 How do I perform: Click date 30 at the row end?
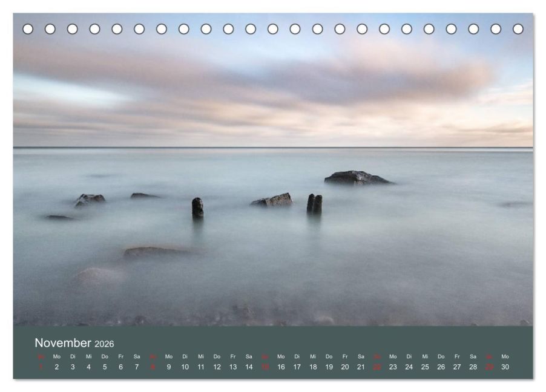click(505, 367)
